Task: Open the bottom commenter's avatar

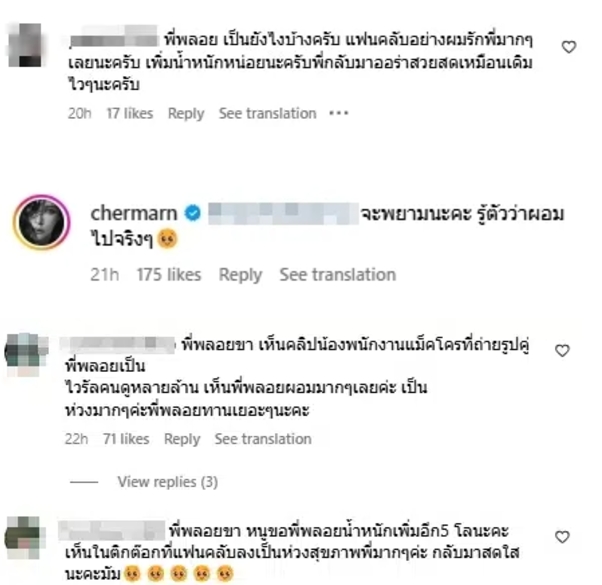Action: [x=25, y=537]
